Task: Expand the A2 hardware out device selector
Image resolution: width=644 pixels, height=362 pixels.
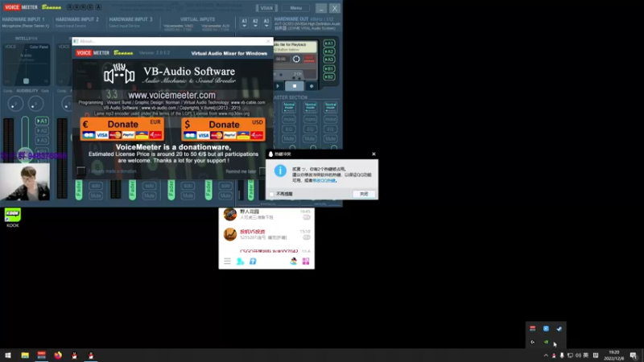Action: [x=255, y=23]
